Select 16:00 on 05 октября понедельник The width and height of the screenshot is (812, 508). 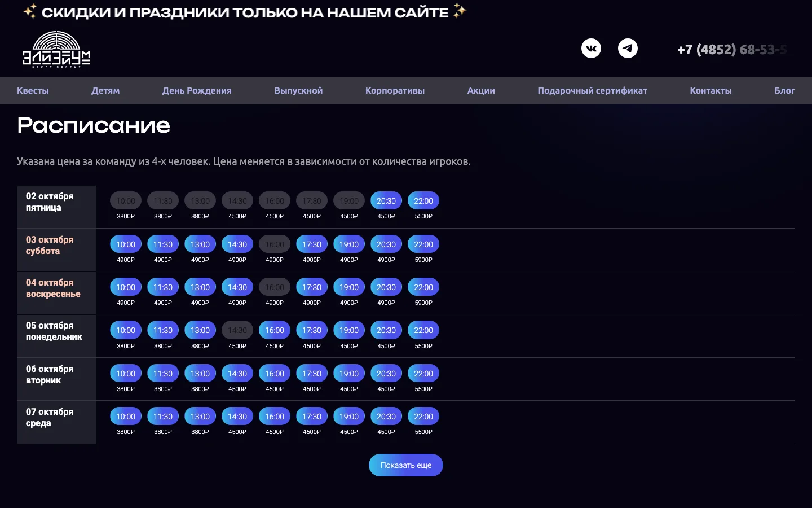[275, 330]
